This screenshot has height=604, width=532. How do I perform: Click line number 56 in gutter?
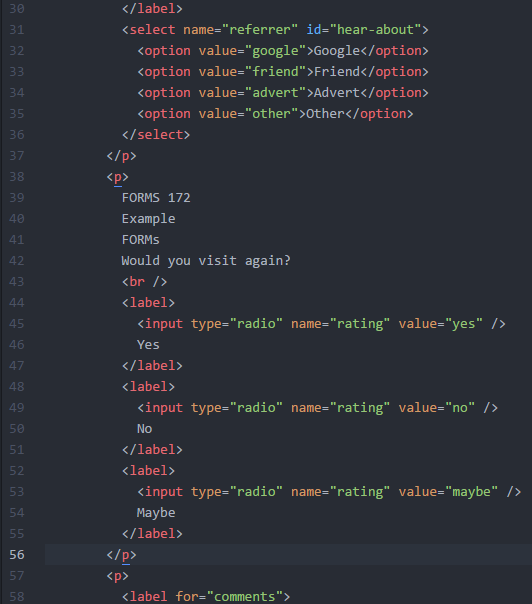tap(17, 555)
